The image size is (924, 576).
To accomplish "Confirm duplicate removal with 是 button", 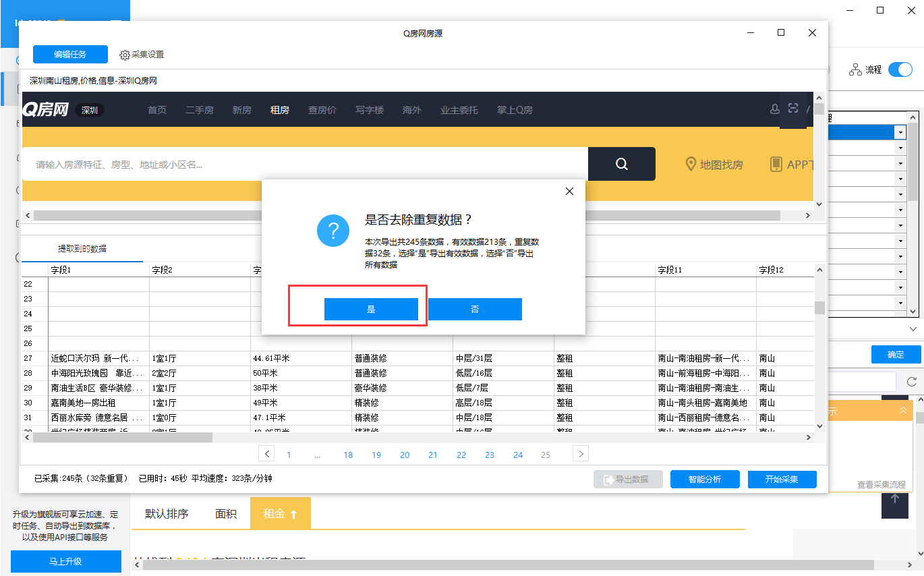I will (371, 309).
